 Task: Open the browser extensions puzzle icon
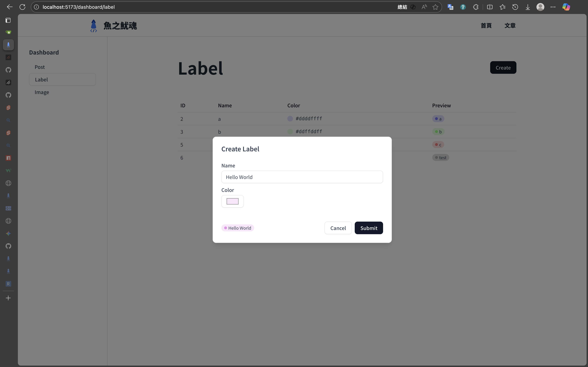coord(475,7)
